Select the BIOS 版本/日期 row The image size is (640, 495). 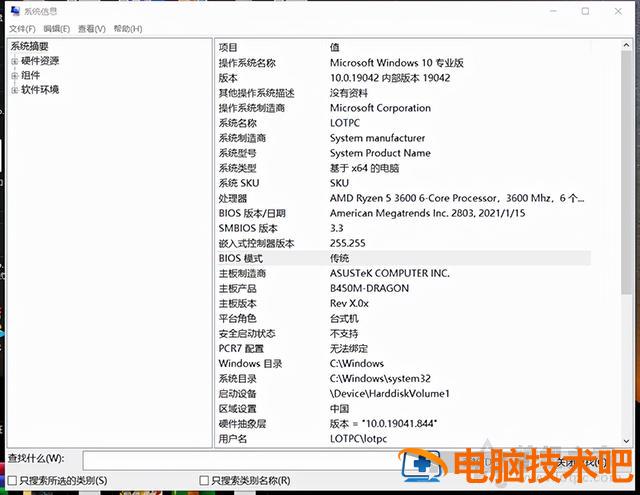403,213
